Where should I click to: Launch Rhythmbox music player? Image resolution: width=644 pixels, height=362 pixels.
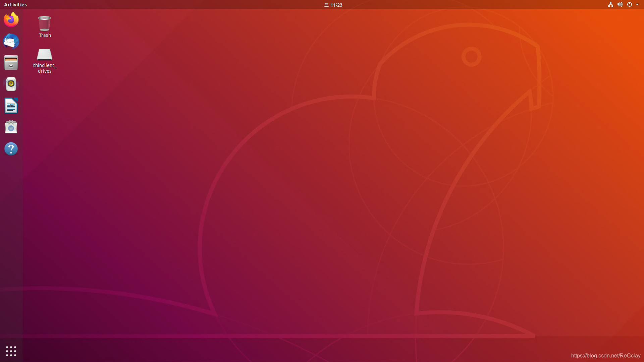(x=11, y=84)
